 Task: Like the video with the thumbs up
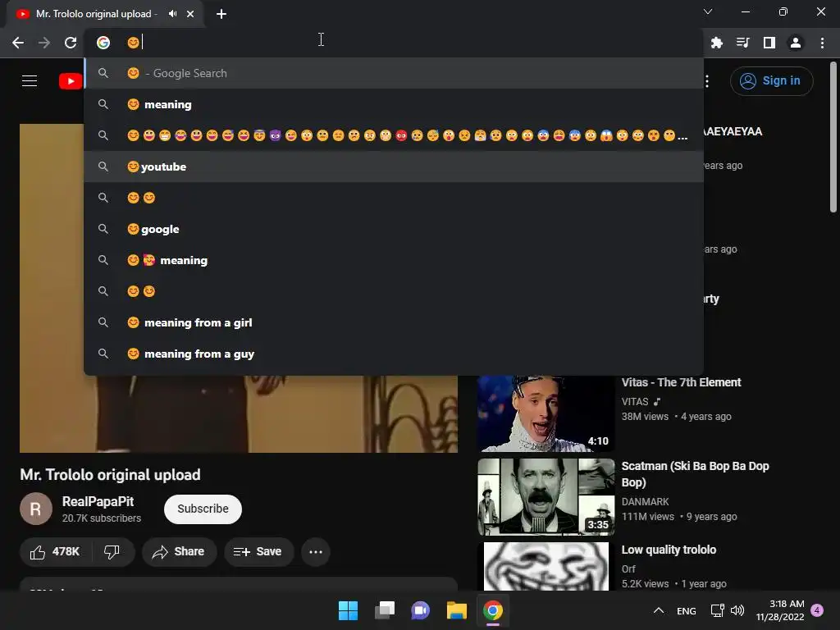coord(55,552)
